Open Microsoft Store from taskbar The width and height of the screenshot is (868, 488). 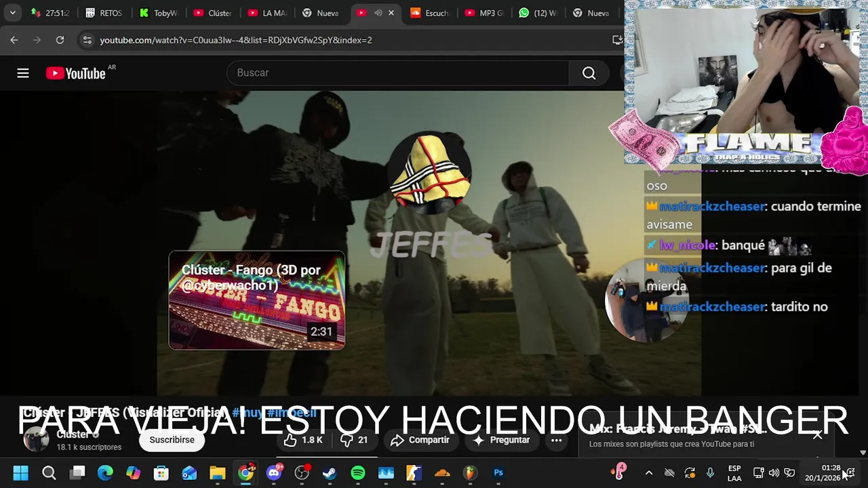pyautogui.click(x=161, y=473)
